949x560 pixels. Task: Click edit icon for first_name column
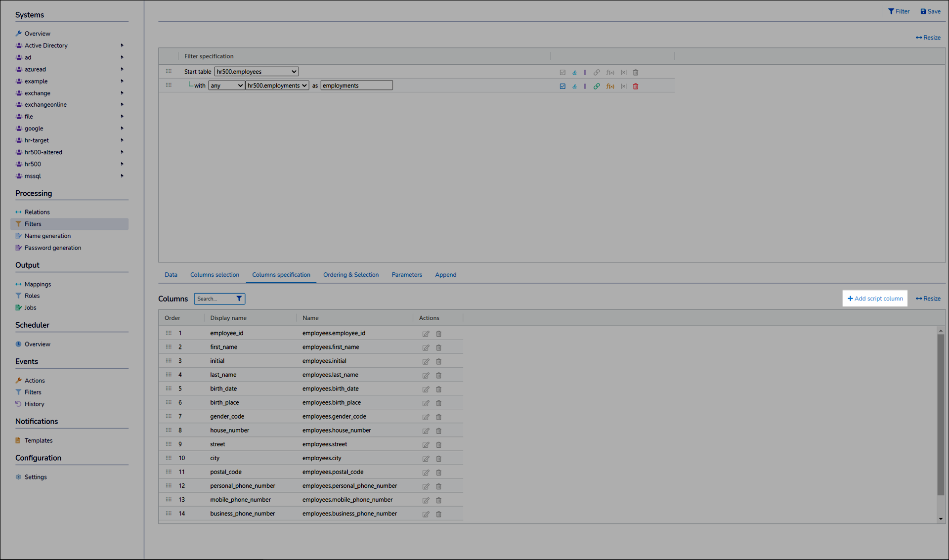coord(426,347)
